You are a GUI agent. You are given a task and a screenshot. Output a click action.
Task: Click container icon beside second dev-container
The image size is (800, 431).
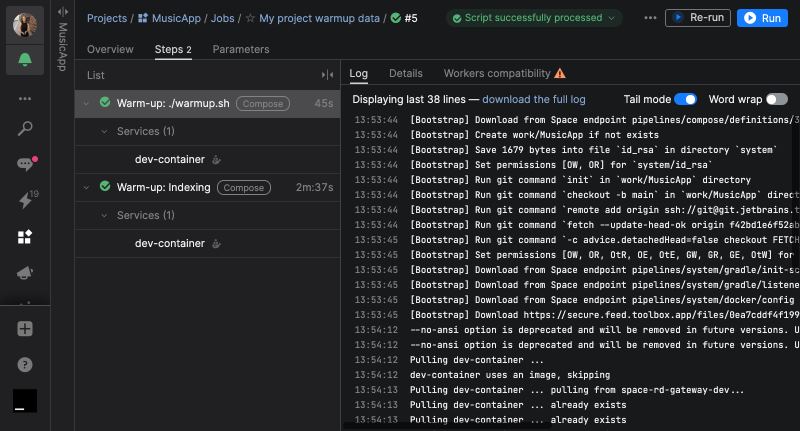point(216,244)
